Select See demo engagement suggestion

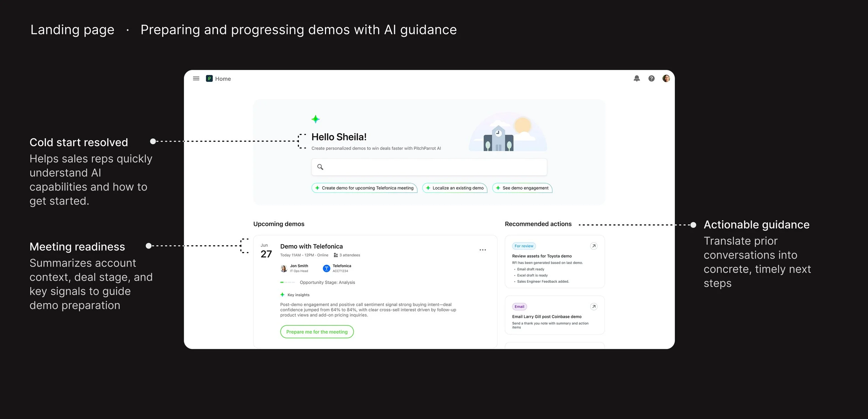point(522,188)
